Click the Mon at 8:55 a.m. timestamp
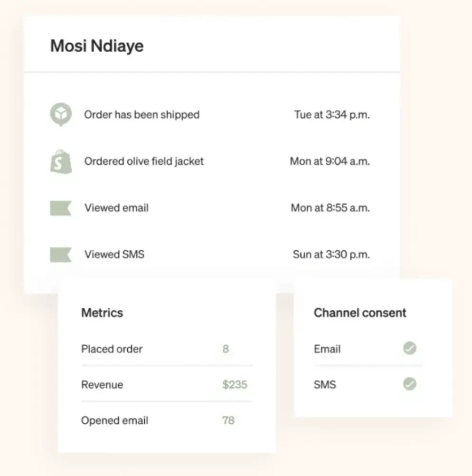Screen dimensions: 472x476 (x=330, y=208)
